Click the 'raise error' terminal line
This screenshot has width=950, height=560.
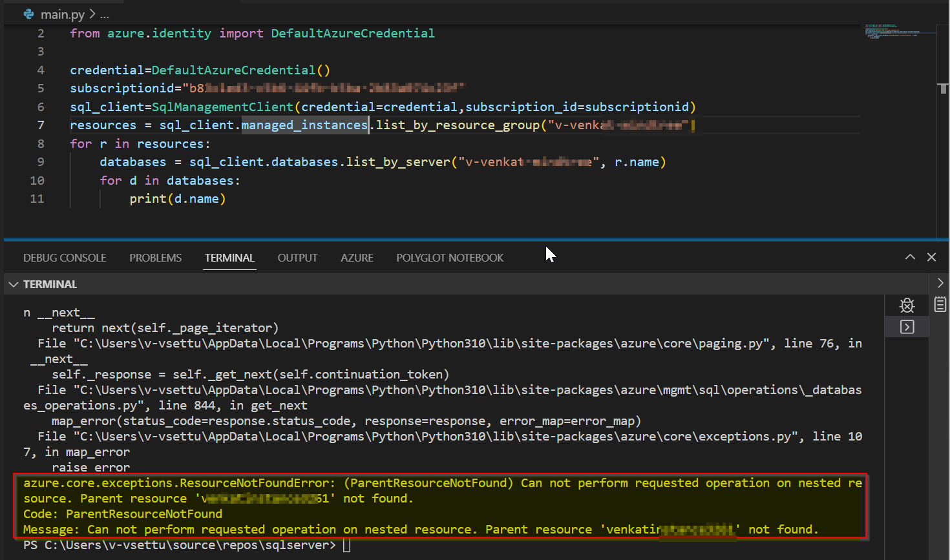pos(91,467)
